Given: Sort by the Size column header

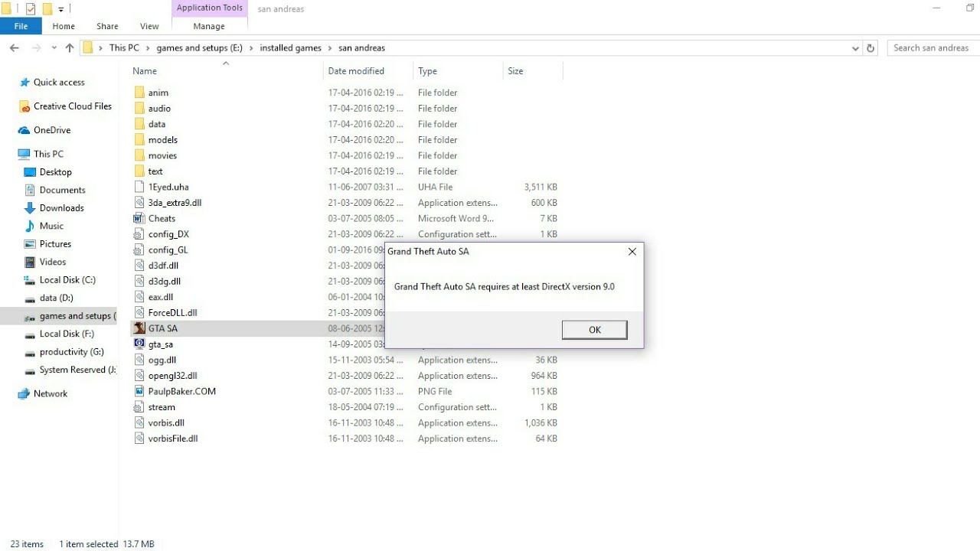Looking at the screenshot, I should point(515,71).
